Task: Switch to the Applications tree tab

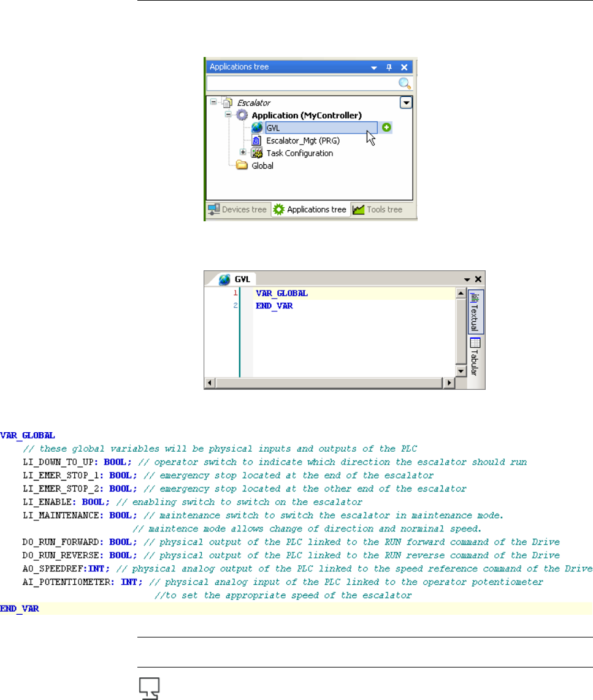Action: click(x=310, y=210)
